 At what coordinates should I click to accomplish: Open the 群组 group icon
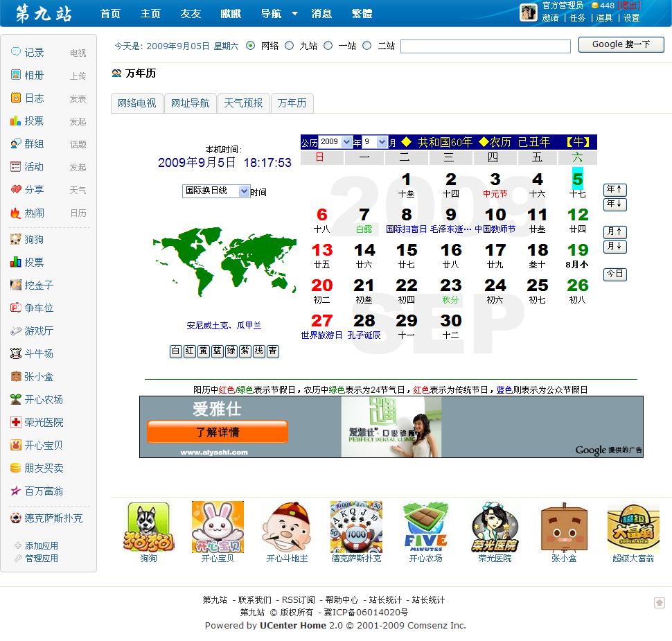(x=16, y=143)
